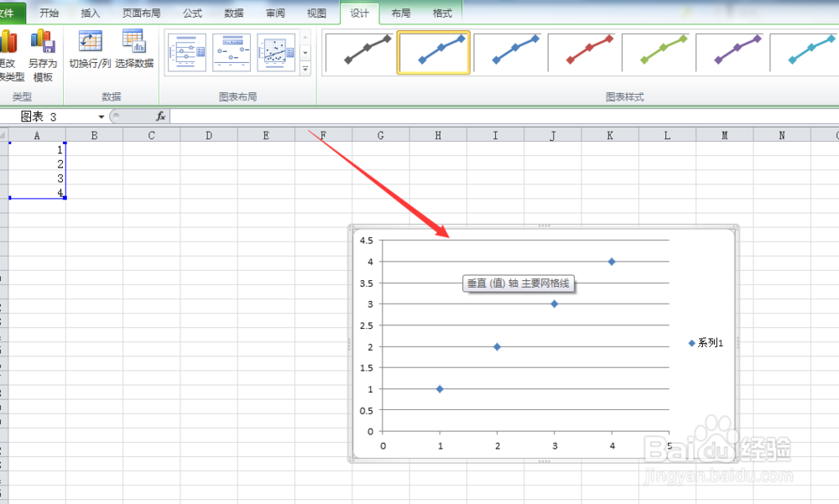Select column N header
This screenshot has height=504, width=839.
point(781,135)
